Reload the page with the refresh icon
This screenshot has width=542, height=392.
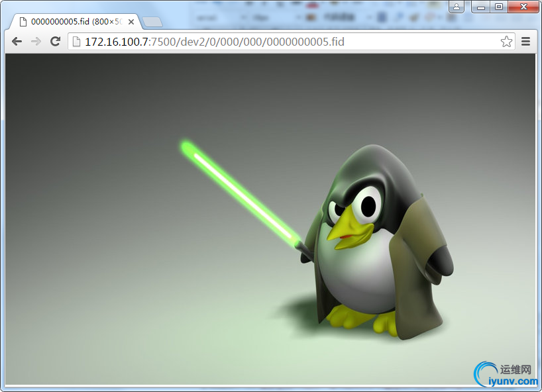[x=55, y=42]
